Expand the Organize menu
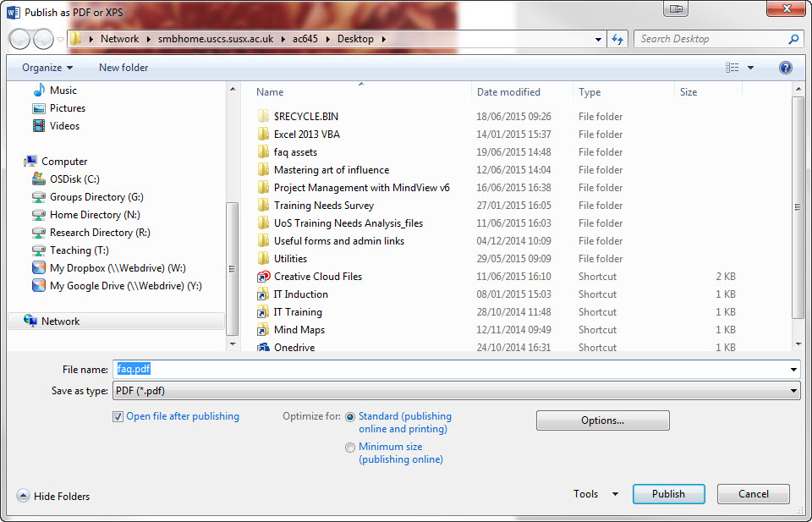812x522 pixels. pos(47,67)
